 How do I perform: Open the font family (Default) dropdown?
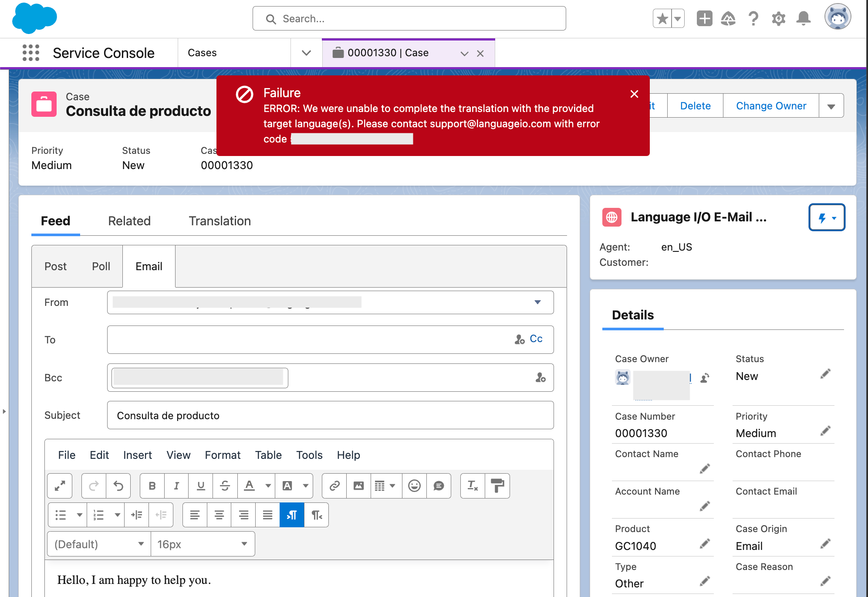(x=99, y=544)
